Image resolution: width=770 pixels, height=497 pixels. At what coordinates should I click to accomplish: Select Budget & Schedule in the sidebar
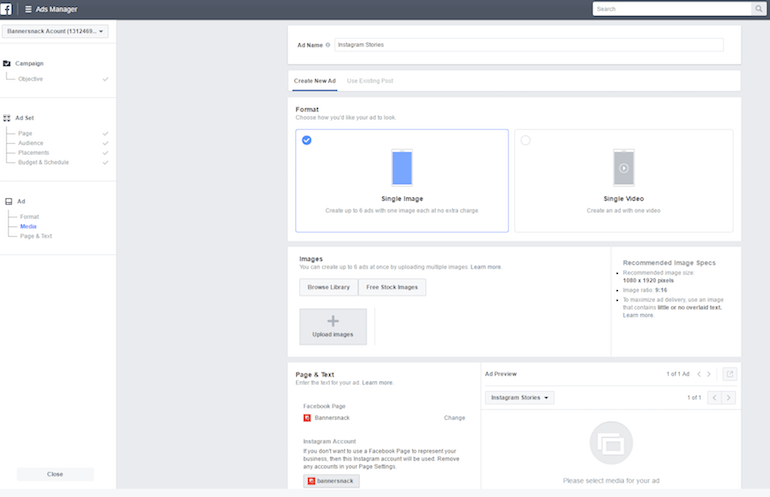click(44, 163)
